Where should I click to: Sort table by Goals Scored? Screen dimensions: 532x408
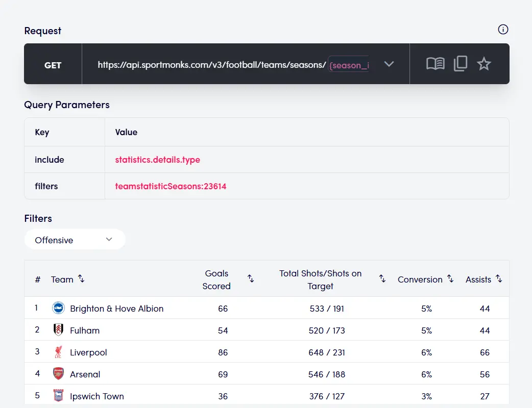click(251, 279)
